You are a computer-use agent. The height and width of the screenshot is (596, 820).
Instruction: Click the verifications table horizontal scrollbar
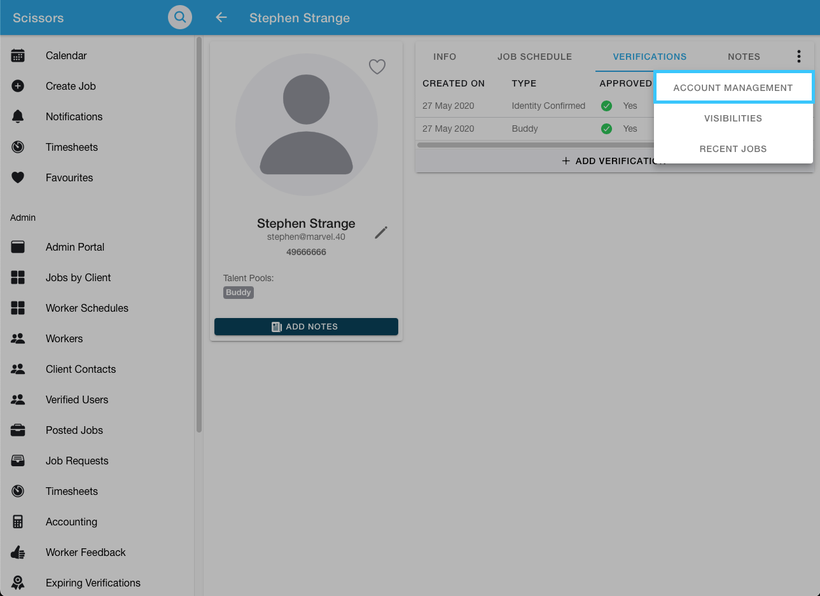click(x=536, y=145)
